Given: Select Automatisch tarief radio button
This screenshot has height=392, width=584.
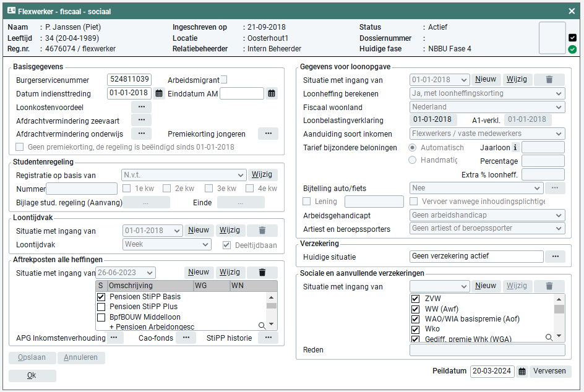Looking at the screenshot, I should (412, 147).
